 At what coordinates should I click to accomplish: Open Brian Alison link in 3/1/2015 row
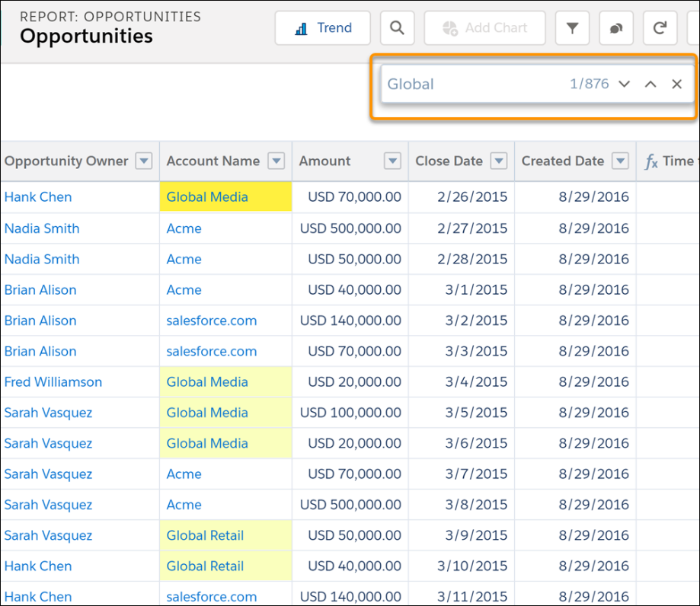coord(40,290)
